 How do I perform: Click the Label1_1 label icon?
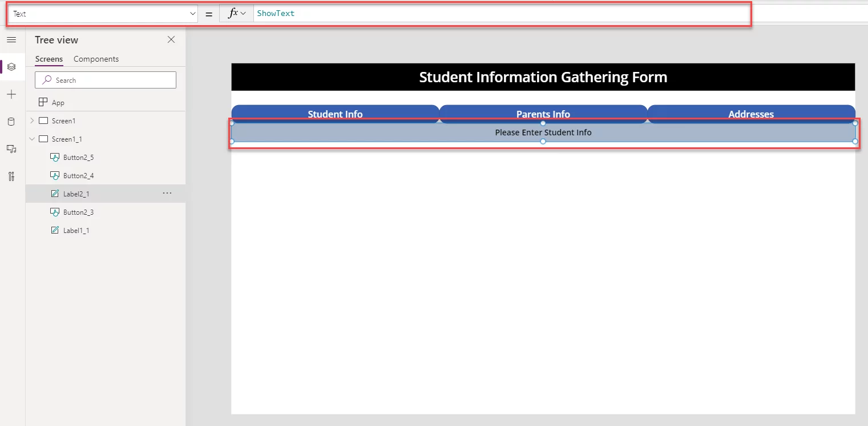[55, 230]
